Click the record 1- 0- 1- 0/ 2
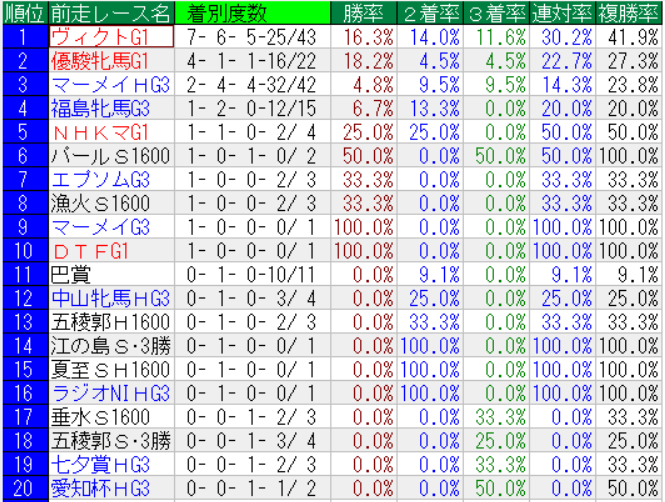The width and height of the screenshot is (665, 502). [252, 156]
